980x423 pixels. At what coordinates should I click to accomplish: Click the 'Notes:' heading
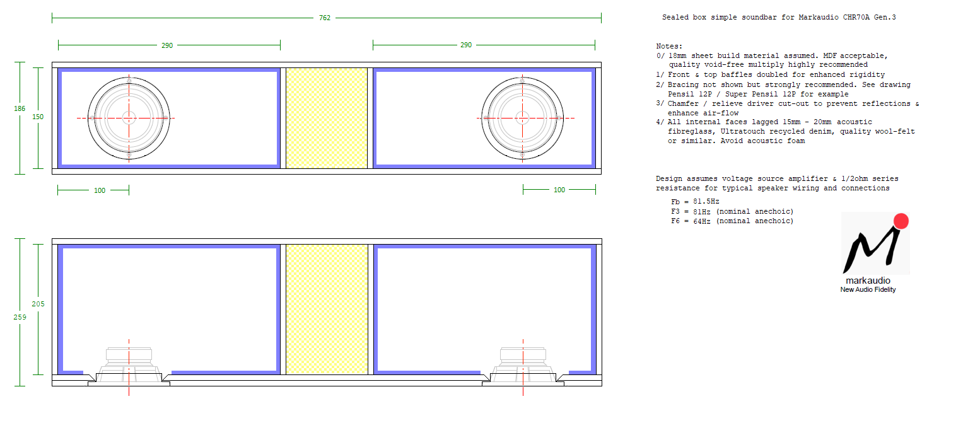[x=669, y=47]
